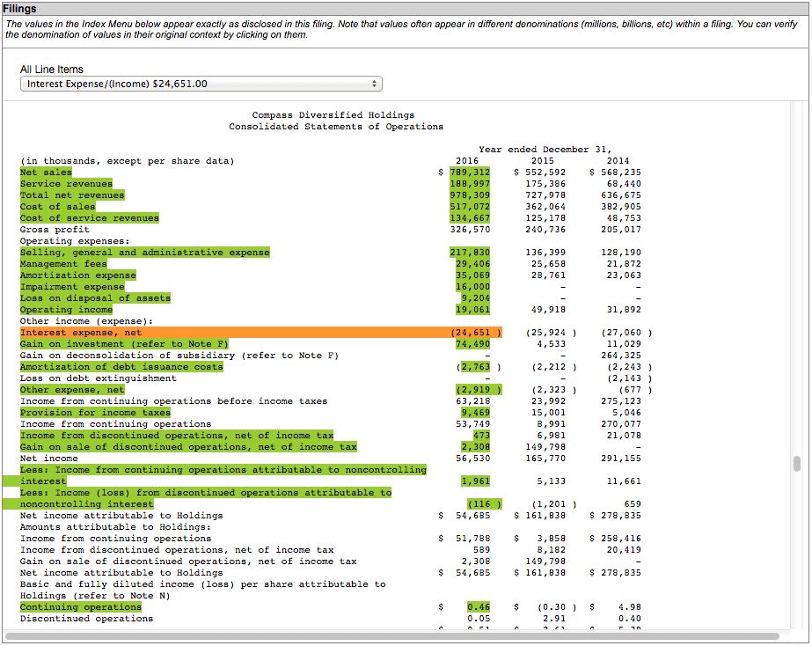812x646 pixels.
Task: Click the horizontal scrollbar below the filing
Action: tap(392, 636)
